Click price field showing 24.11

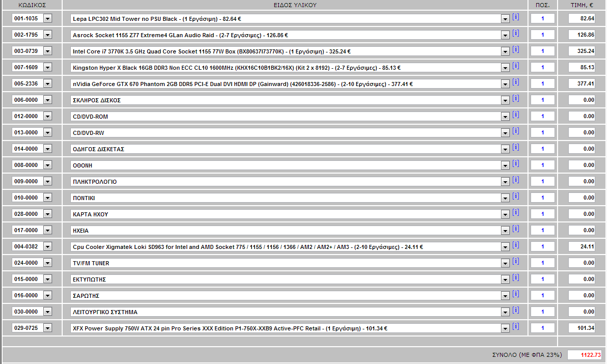click(582, 246)
